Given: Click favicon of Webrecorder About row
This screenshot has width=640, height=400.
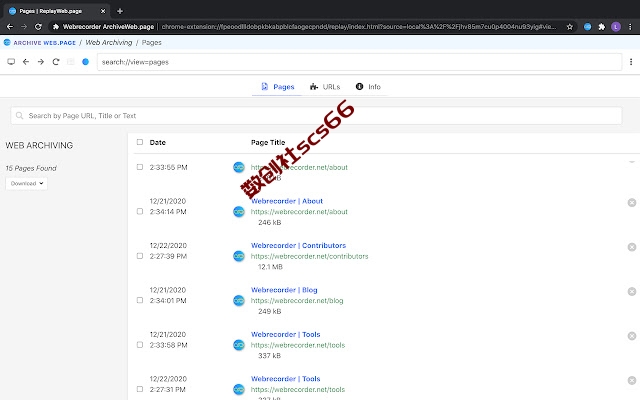Looking at the screenshot, I should coord(239,211).
